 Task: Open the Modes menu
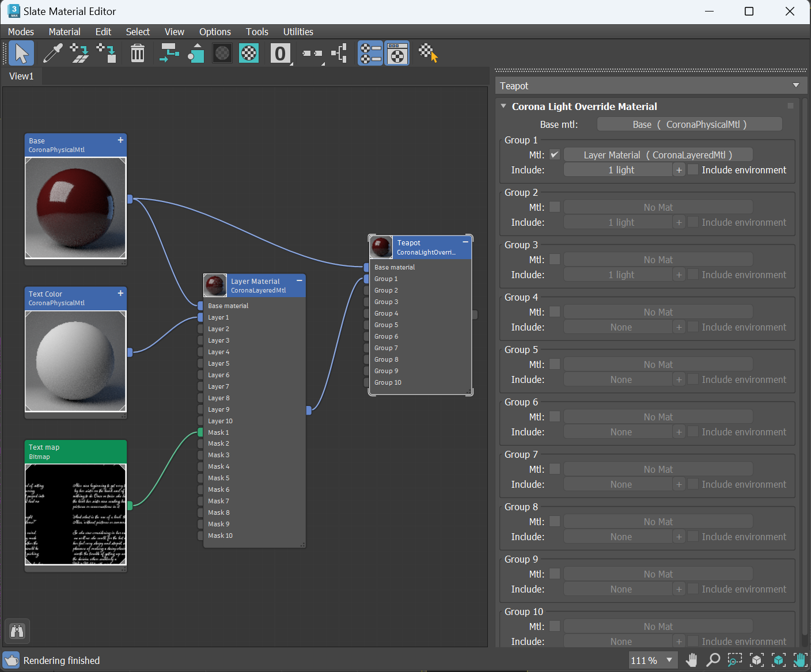(21, 32)
